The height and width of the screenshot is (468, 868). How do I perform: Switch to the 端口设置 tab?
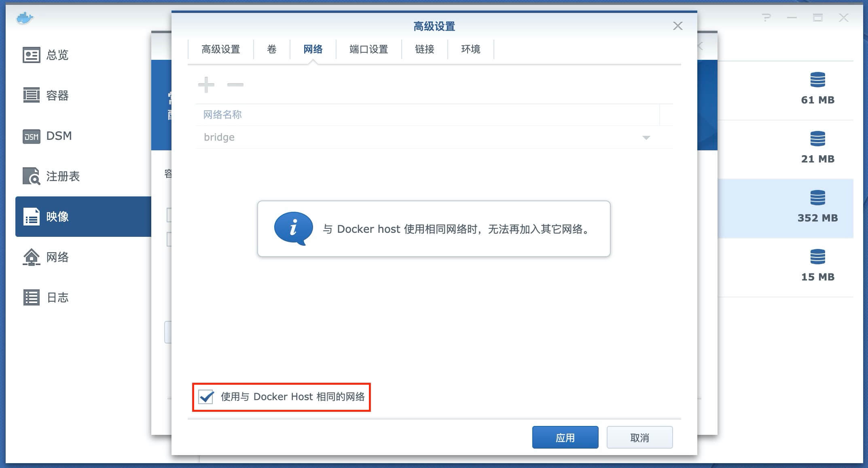click(368, 49)
